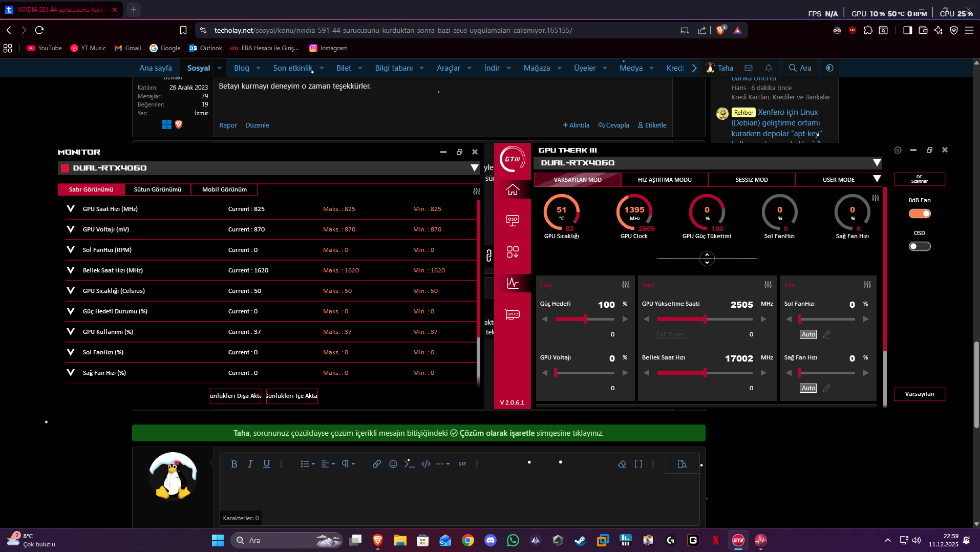Open Saat panel adjustment sliders icon

coord(768,285)
